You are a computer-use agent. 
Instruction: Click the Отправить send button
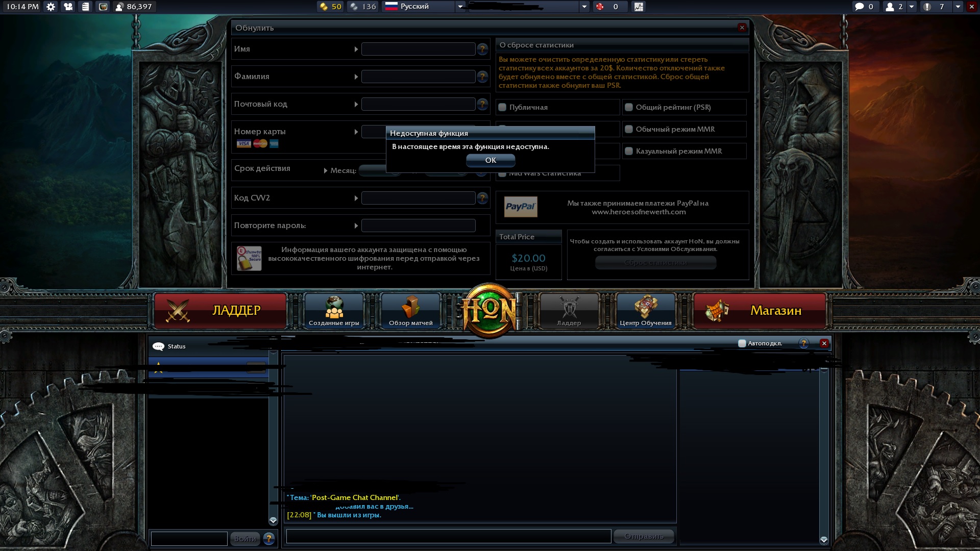click(x=644, y=536)
